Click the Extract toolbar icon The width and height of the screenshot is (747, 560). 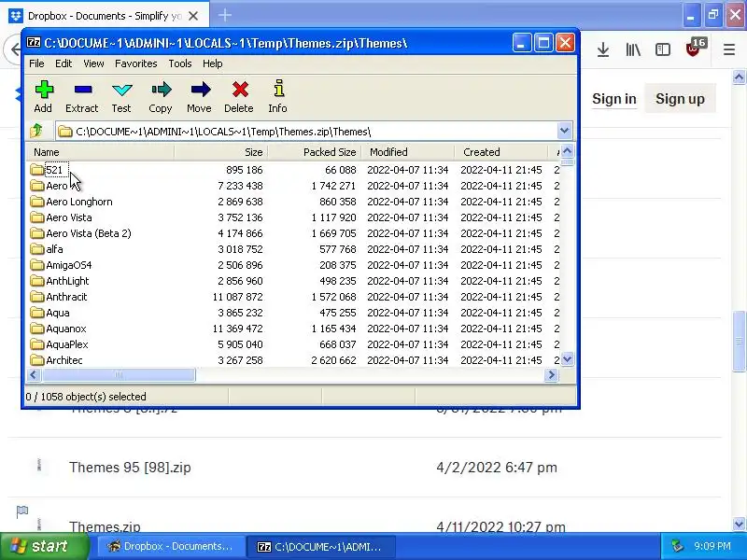[x=83, y=90]
